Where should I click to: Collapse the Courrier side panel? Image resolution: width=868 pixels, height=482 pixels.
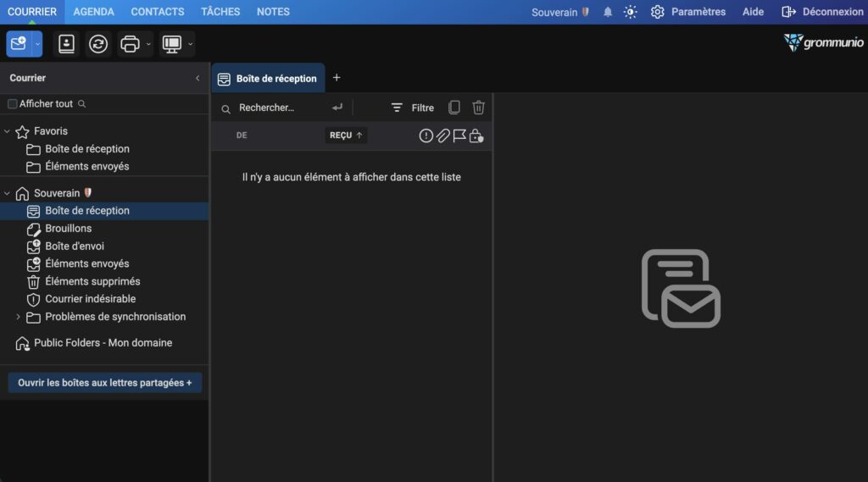coord(198,78)
